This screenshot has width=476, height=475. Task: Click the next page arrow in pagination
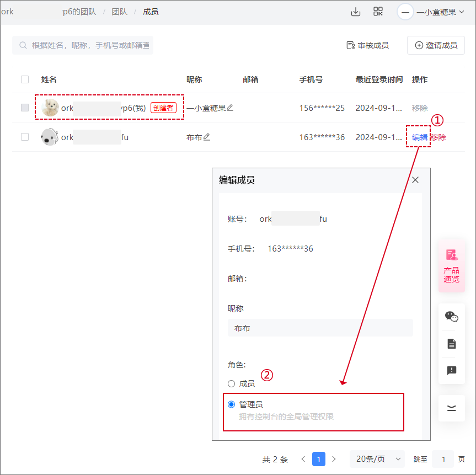click(334, 458)
